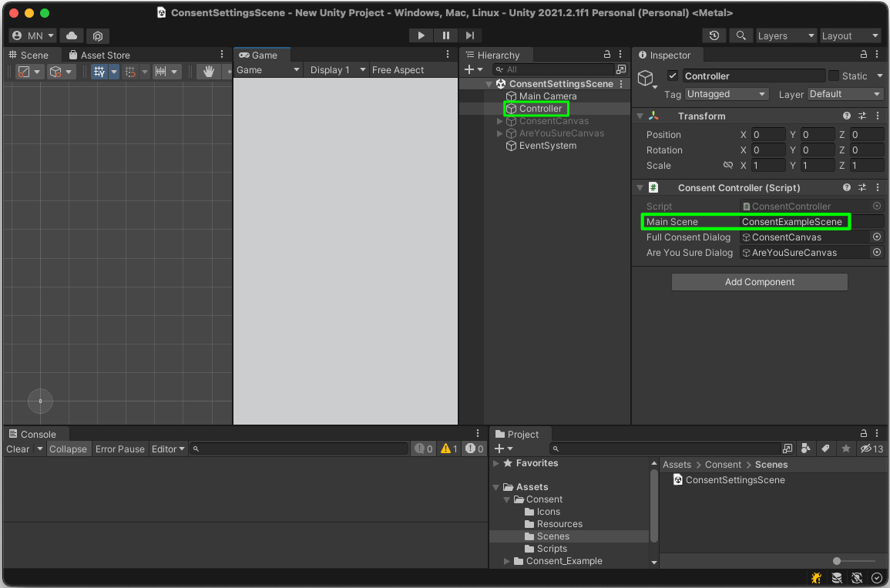Click the Main Scene input field
The width and height of the screenshot is (890, 588).
793,222
